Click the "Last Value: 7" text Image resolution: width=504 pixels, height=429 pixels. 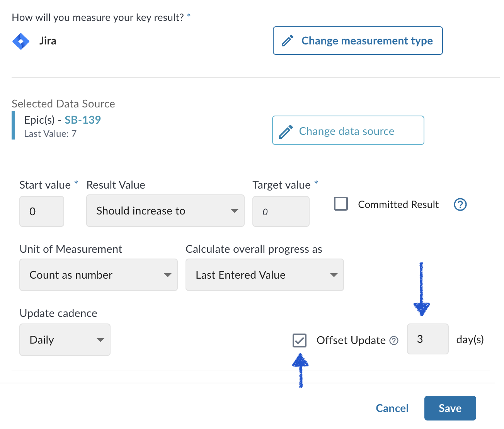50,134
